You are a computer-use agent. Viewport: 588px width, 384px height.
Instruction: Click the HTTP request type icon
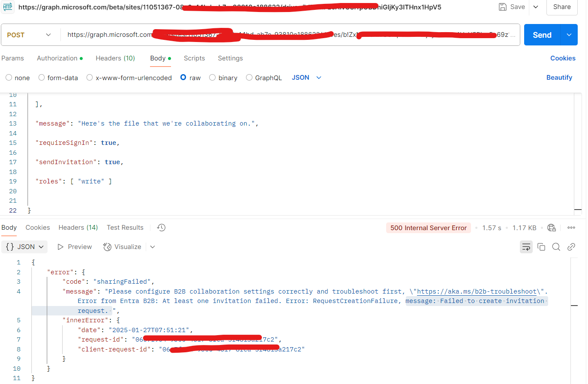pyautogui.click(x=8, y=7)
